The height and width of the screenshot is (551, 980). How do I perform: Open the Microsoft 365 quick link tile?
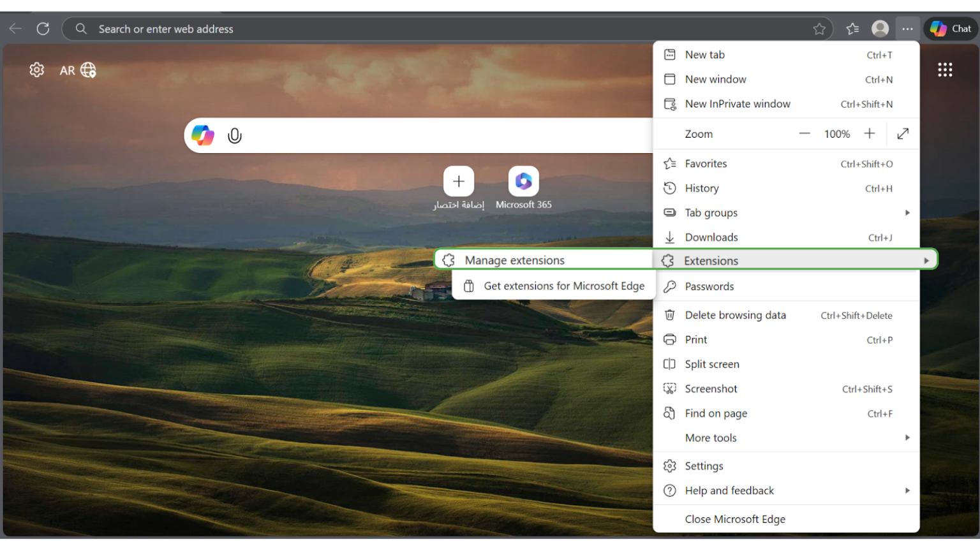click(524, 187)
